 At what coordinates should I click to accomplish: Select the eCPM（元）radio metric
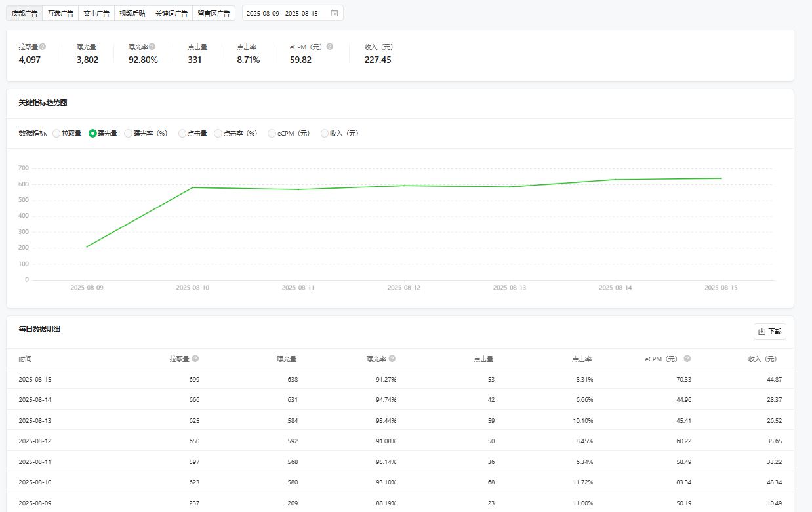[x=272, y=134]
